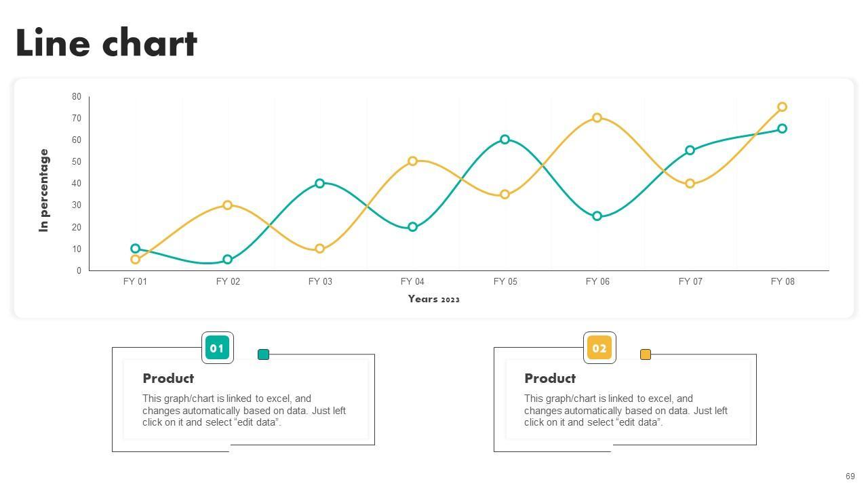Click the yellow 02 number badge
Image resolution: width=868 pixels, height=488 pixels.
pos(599,348)
